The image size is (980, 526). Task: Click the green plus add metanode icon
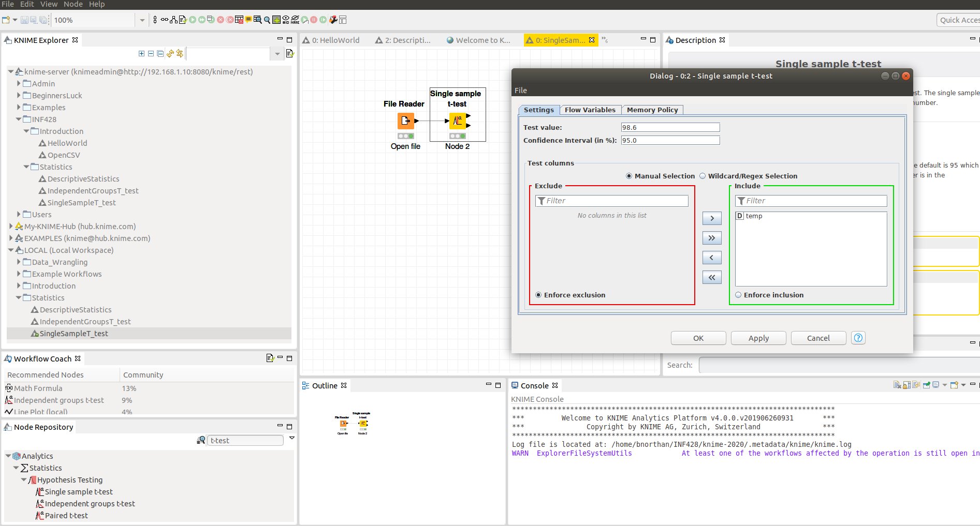pos(276,20)
